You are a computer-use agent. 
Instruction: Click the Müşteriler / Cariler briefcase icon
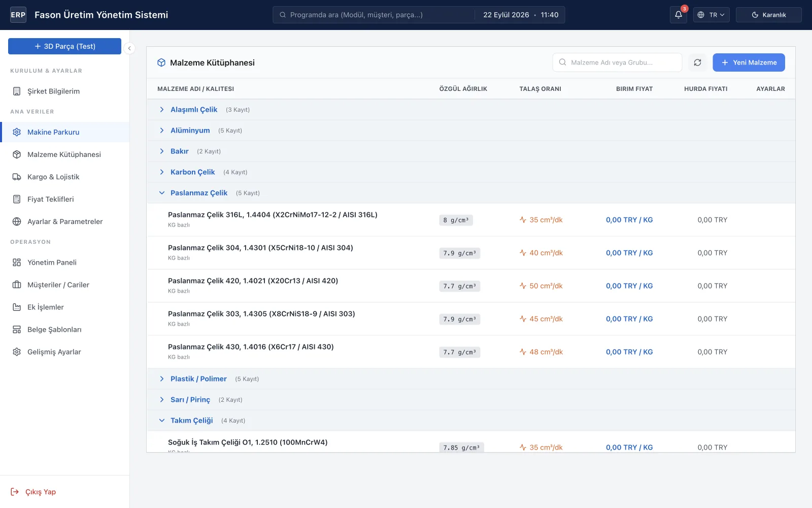click(17, 285)
